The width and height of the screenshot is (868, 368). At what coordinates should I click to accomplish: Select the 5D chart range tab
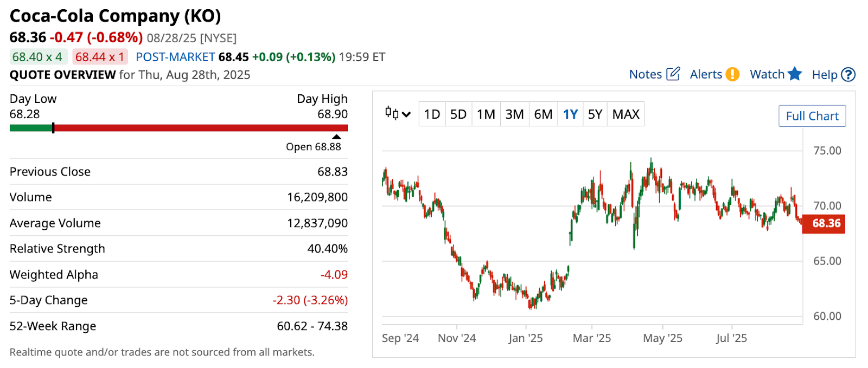[x=458, y=114]
